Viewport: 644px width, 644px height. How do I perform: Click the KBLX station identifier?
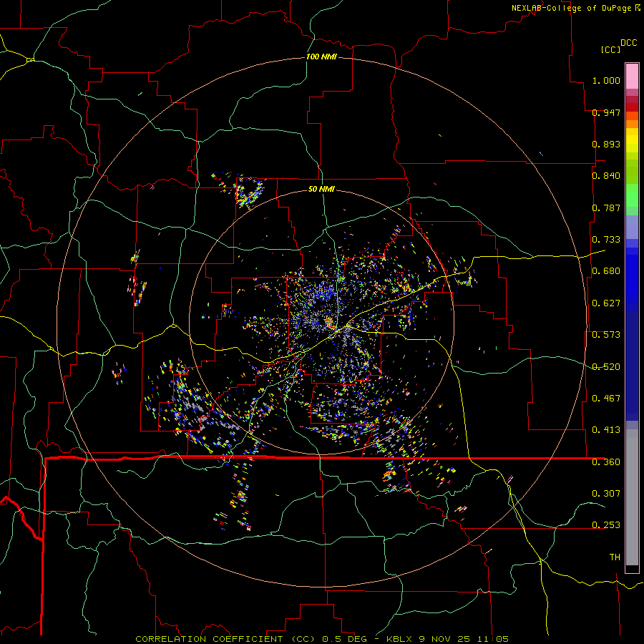pos(401,639)
